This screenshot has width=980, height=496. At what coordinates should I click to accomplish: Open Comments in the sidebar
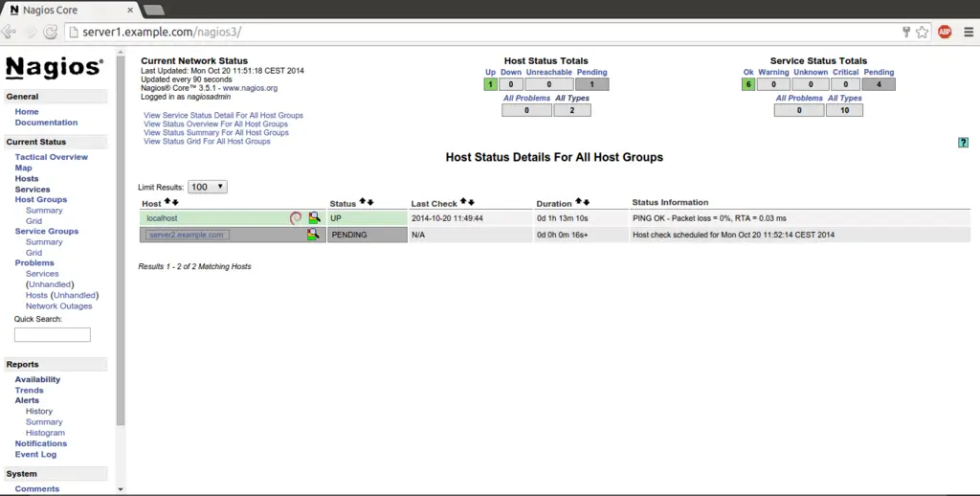tap(37, 488)
